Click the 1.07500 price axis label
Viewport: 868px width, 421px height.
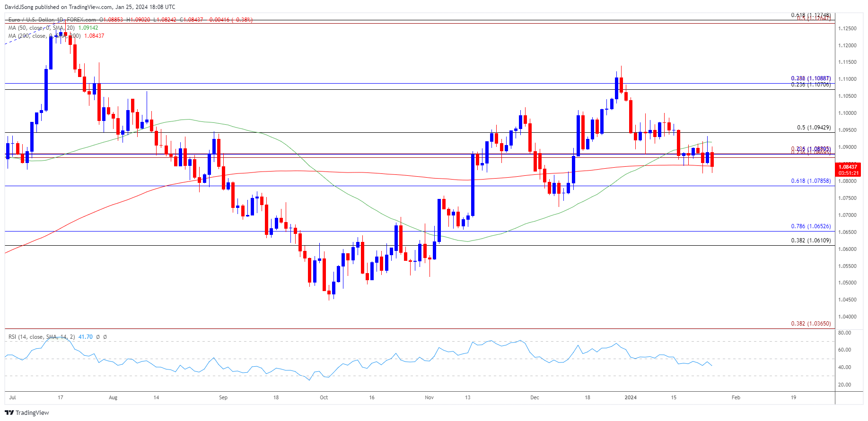click(x=847, y=198)
